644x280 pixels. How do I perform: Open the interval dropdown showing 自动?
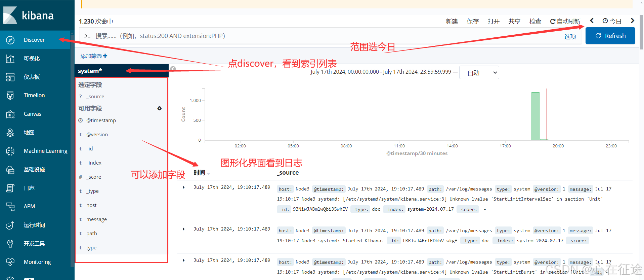point(479,72)
